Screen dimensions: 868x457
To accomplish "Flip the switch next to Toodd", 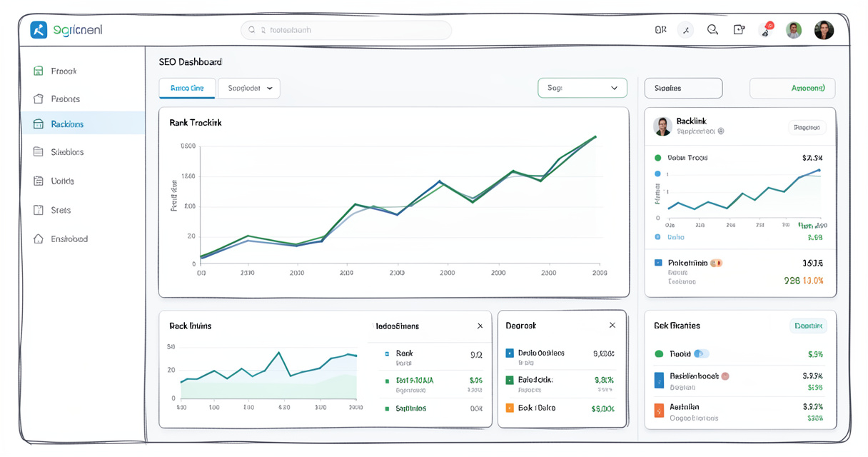I will 702,353.
